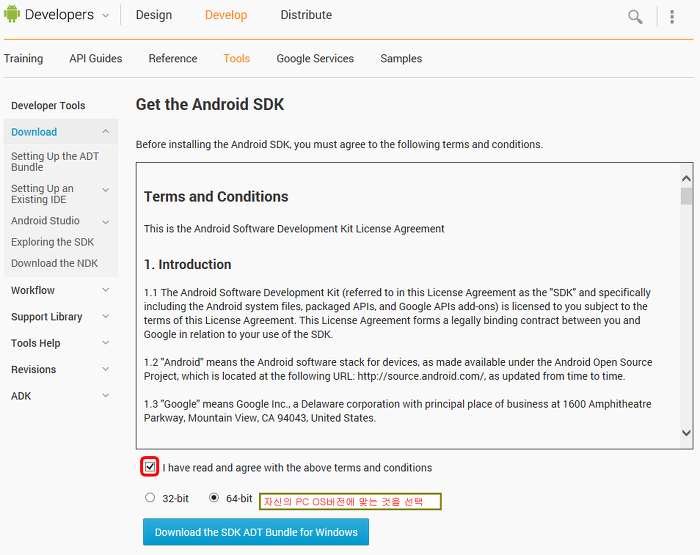Screen dimensions: 700x555
Task: Open the Distribute section
Action: click(x=306, y=15)
